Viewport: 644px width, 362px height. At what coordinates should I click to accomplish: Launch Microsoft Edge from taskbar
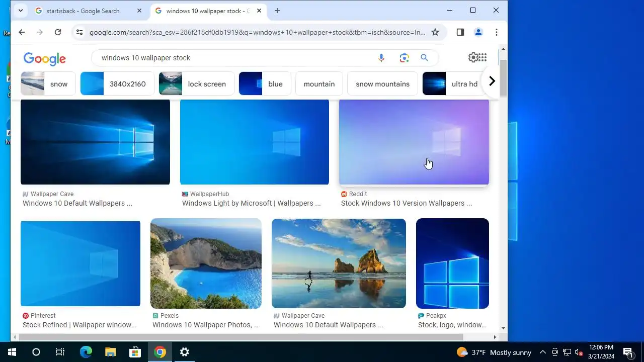coord(86,352)
